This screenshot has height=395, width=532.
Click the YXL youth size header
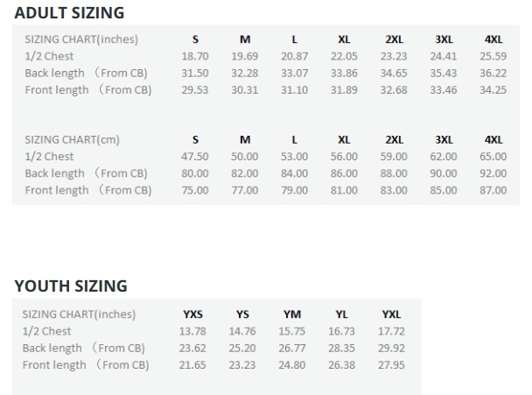[391, 314]
